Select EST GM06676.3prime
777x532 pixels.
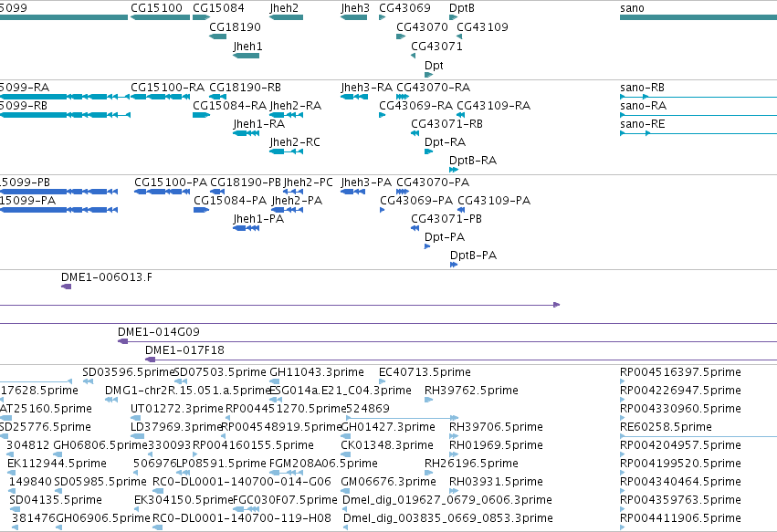click(x=345, y=491)
